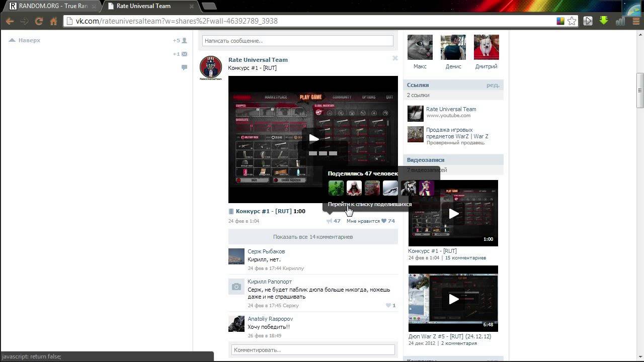Image resolution: width=644 pixels, height=362 pixels.
Task: Open Дюп War Z #5 - [RUT] title link
Action: click(449, 336)
